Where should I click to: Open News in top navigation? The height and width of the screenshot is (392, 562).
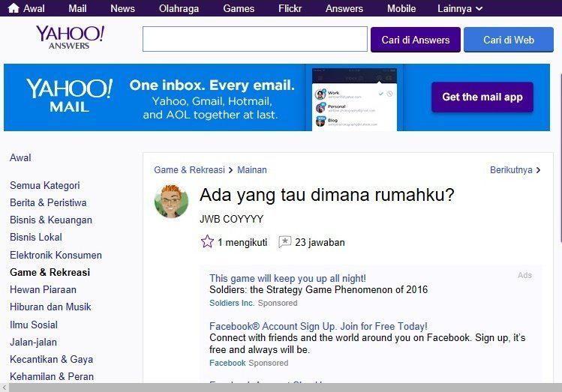pos(122,8)
